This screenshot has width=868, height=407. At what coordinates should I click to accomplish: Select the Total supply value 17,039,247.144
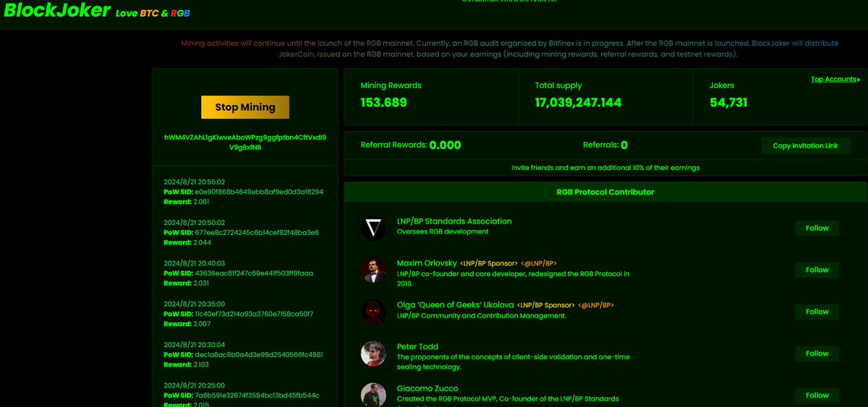pyautogui.click(x=578, y=103)
